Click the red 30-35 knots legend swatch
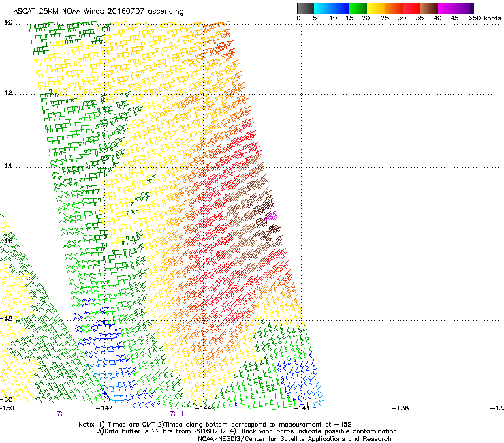The width and height of the screenshot is (504, 443). click(411, 8)
